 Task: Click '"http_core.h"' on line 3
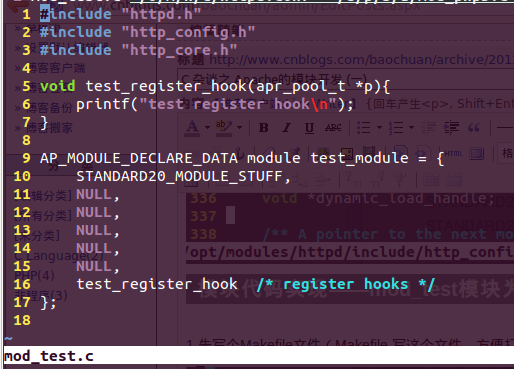tap(179, 50)
